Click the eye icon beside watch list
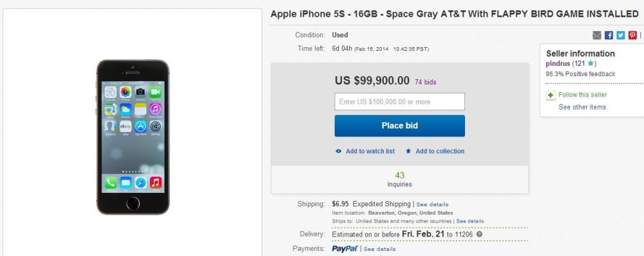 tap(339, 151)
